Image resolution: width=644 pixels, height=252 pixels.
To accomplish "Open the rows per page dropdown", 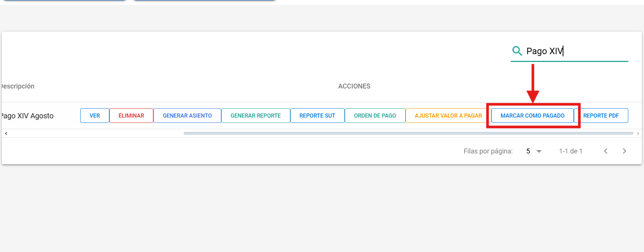I will (534, 151).
